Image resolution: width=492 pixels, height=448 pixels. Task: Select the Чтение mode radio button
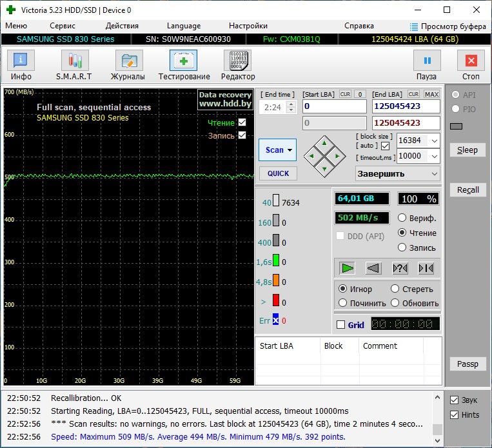tap(402, 233)
